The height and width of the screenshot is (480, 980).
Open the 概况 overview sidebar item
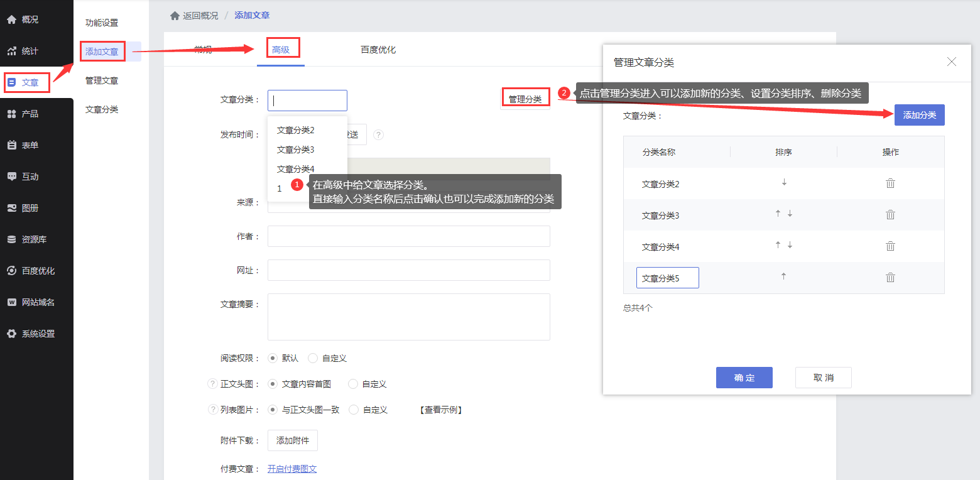(36, 19)
